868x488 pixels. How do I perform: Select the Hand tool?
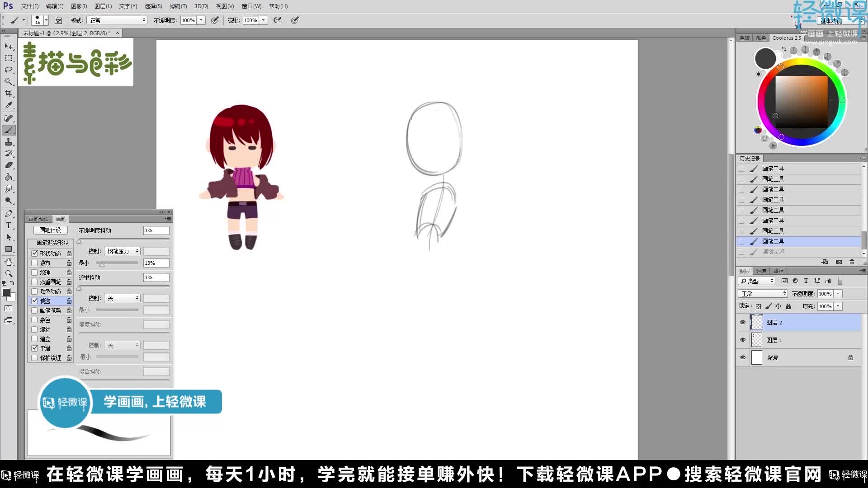(9, 261)
